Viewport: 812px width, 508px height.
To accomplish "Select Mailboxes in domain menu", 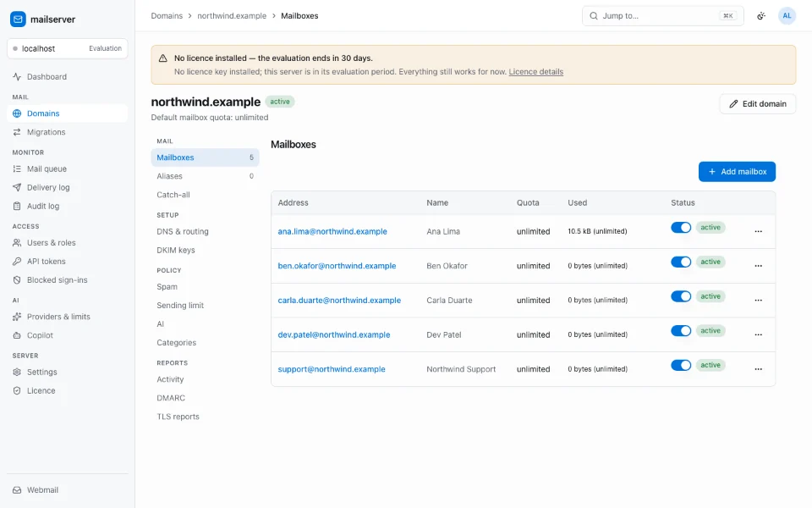I will [x=205, y=157].
